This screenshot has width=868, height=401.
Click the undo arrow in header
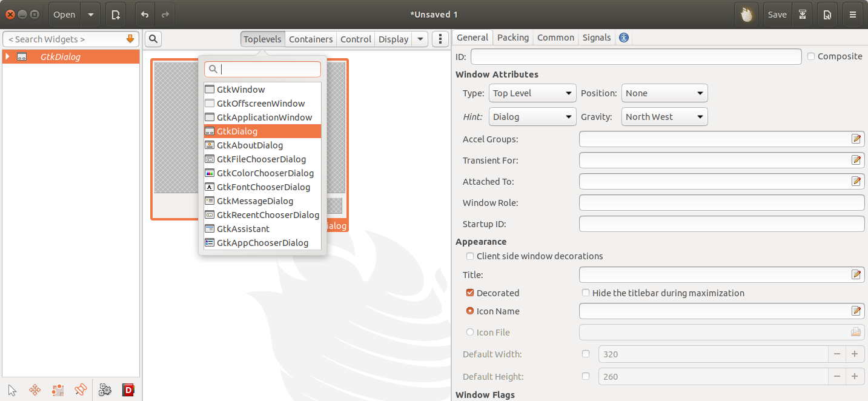pyautogui.click(x=145, y=15)
